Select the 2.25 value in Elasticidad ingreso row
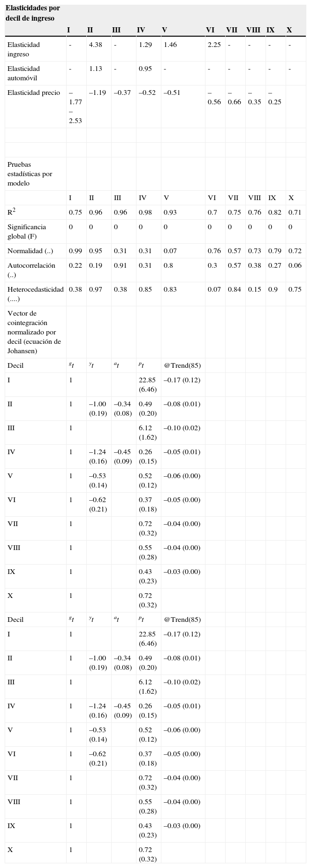 click(x=214, y=45)
